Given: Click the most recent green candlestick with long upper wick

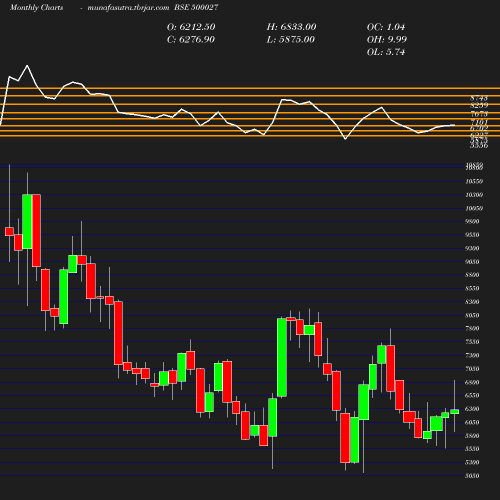Looking at the screenshot, I should (x=454, y=411).
